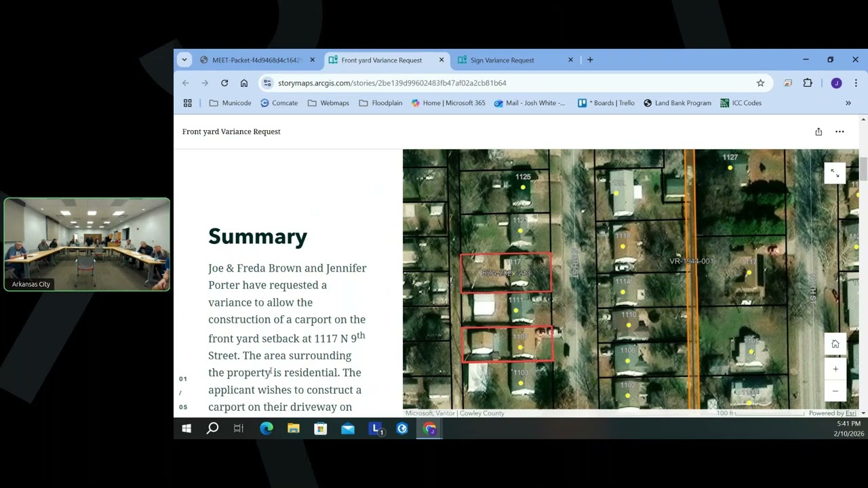Click the Arkansas City video thumbnail
Image resolution: width=868 pixels, height=488 pixels.
87,244
